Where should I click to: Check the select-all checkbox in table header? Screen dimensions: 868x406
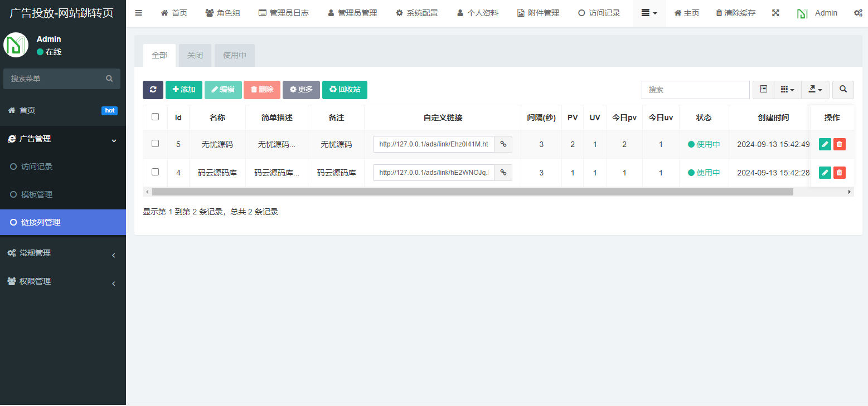pos(155,116)
